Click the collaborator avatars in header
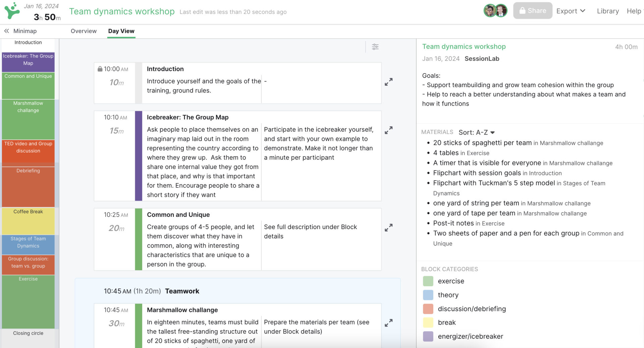Image resolution: width=644 pixels, height=348 pixels. tap(495, 11)
